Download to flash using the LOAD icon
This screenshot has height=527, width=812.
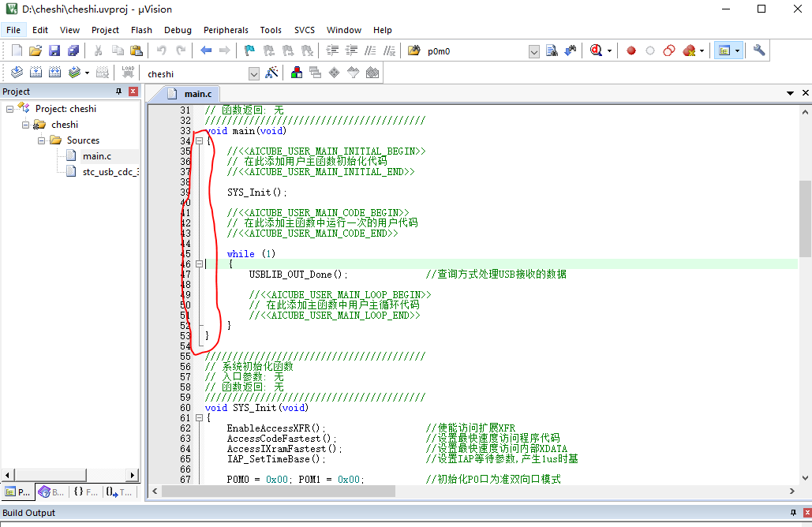128,73
